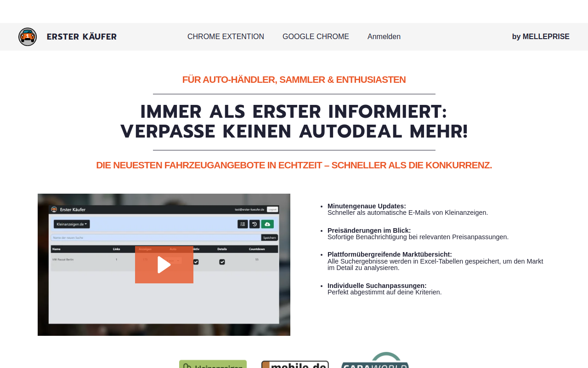Visit the by MELLEPRISE link
Viewport: 588px width, 368px height.
(x=541, y=37)
